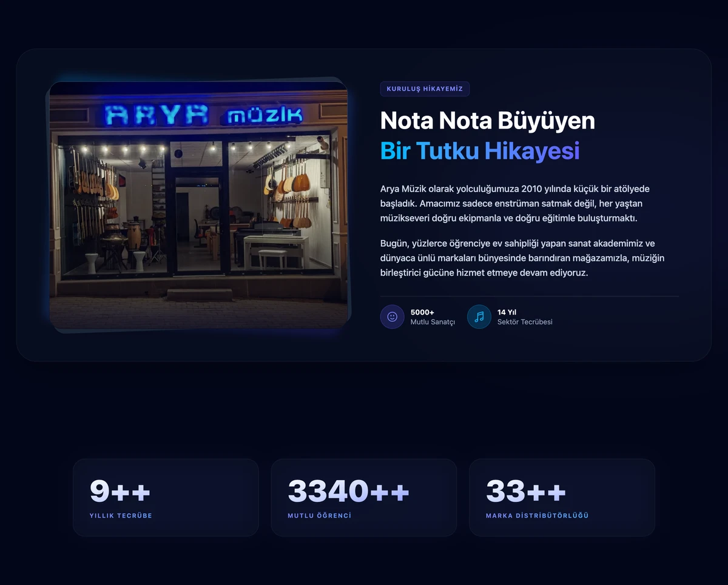Screen dimensions: 728x585
Task: Click the gradient text 'Bir Tutku Hikayesi'
Action: coord(480,151)
